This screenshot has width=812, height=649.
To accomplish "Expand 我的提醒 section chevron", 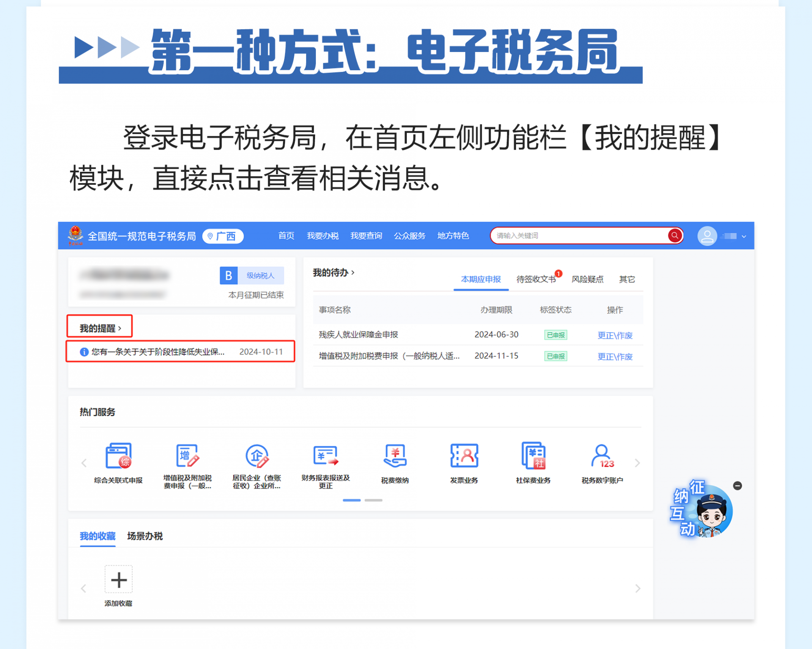I will point(120,328).
